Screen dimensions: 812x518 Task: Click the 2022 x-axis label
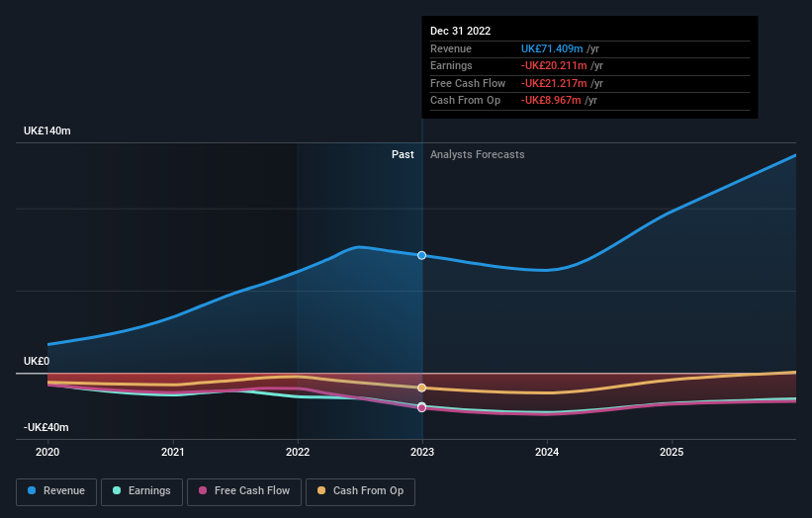[x=298, y=452]
